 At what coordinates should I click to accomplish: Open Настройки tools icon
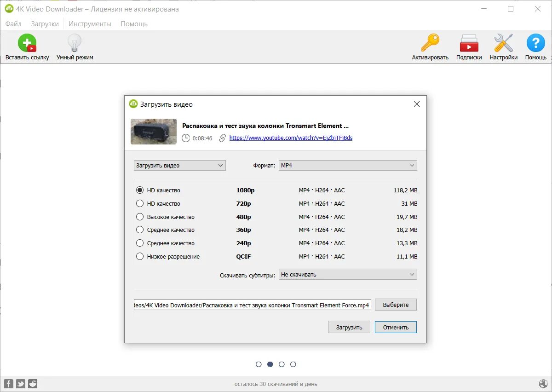point(503,43)
